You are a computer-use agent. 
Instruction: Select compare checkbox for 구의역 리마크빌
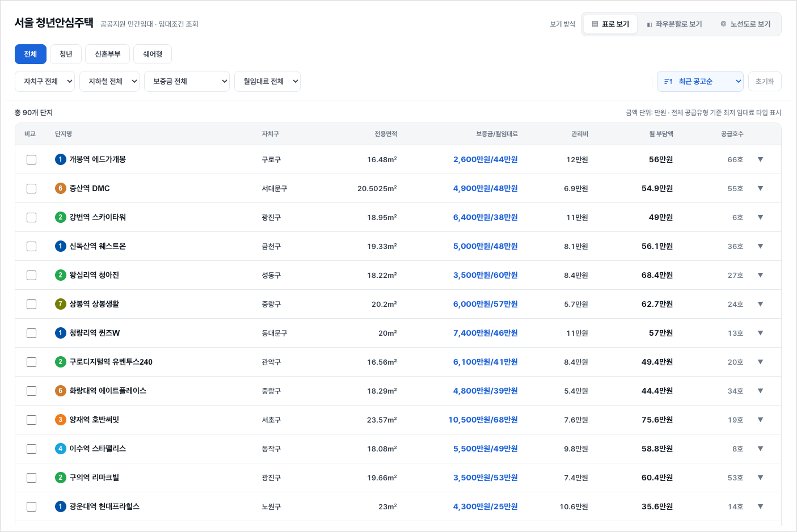click(x=32, y=478)
